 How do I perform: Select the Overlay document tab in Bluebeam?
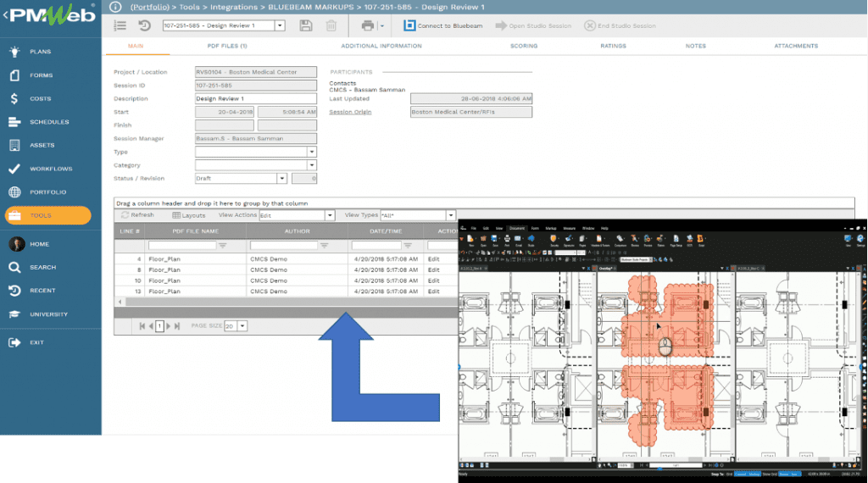point(605,269)
